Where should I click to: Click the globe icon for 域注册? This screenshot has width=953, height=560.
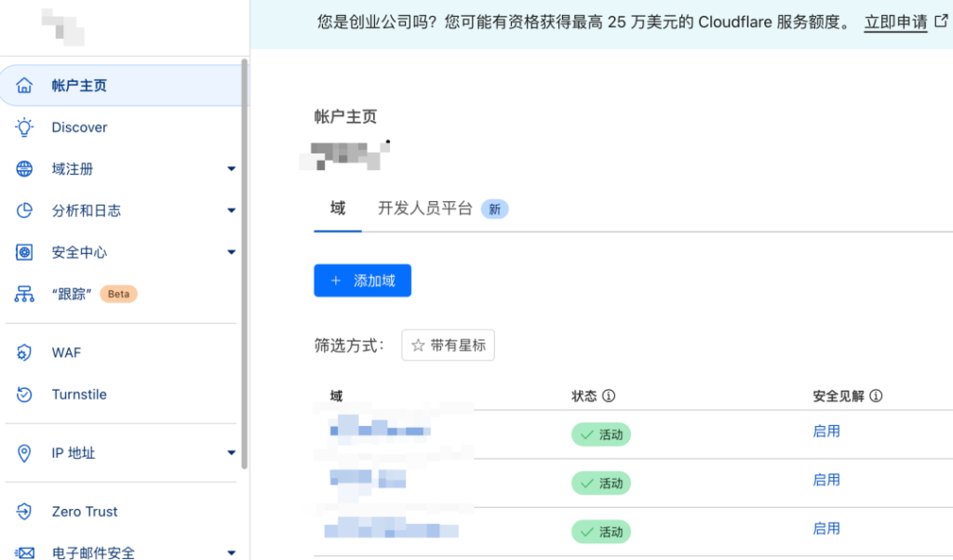click(x=25, y=169)
